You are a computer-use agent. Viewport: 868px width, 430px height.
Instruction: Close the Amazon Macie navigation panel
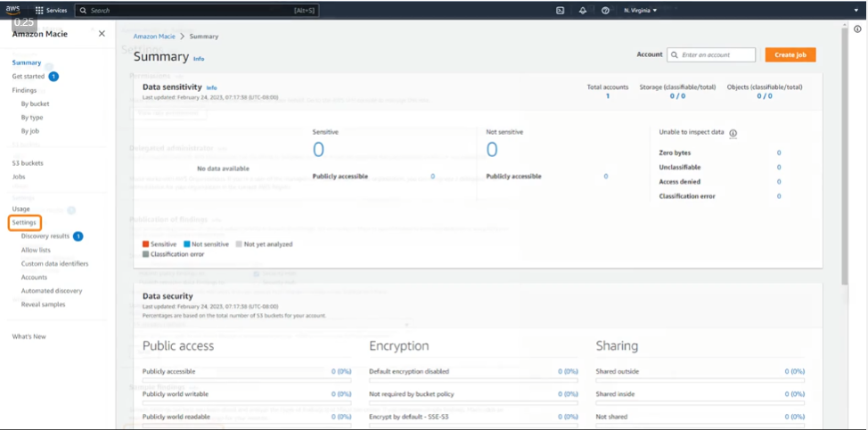[102, 34]
